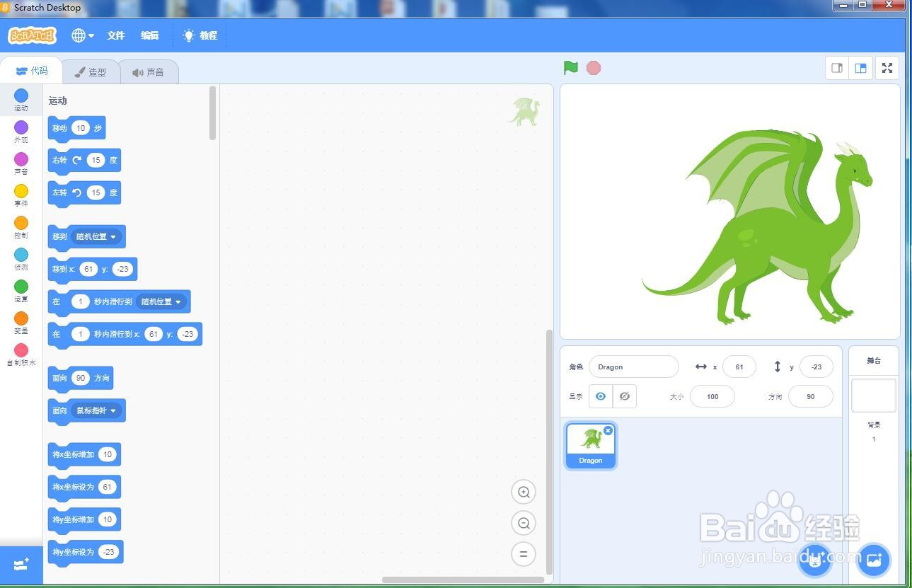Select the 控制 control category
912x588 pixels.
(x=21, y=228)
